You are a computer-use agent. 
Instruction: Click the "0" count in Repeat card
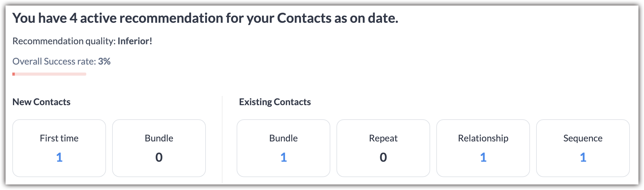pos(383,157)
